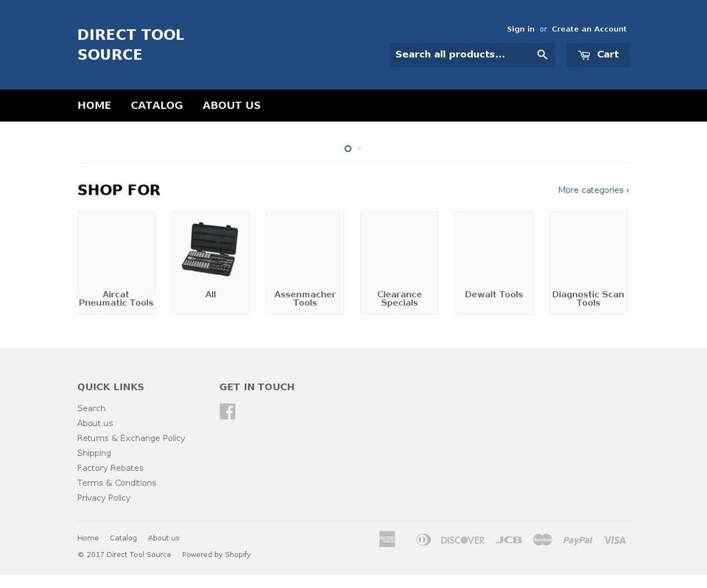
Task: Select the second carousel indicator dot
Action: click(x=359, y=149)
